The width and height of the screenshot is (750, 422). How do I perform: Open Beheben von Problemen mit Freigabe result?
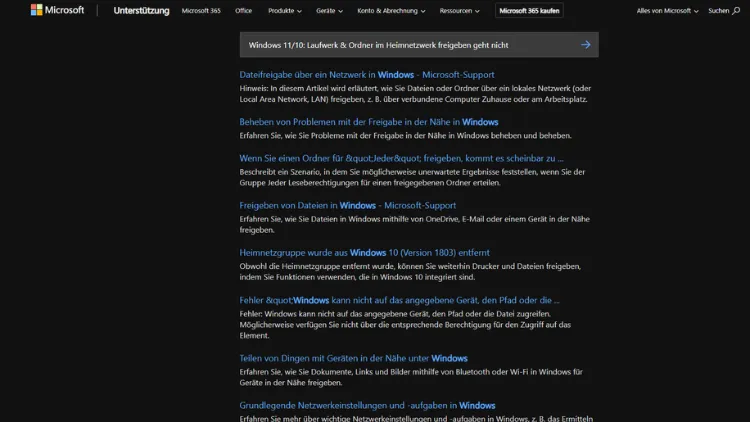coord(369,122)
